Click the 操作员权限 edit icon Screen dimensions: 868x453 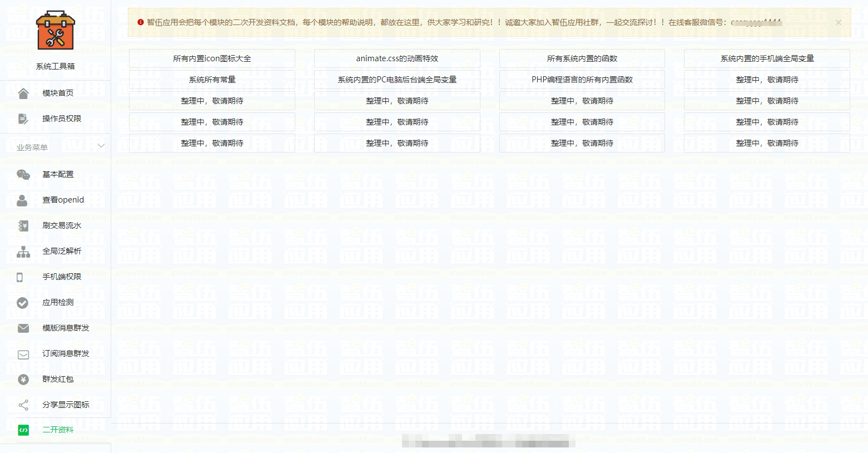23,118
